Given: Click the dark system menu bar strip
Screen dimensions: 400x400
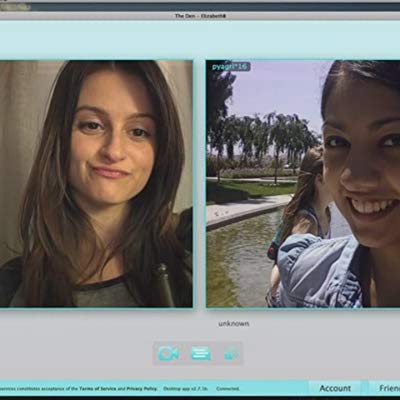Looking at the screenshot, I should (x=215, y=7).
